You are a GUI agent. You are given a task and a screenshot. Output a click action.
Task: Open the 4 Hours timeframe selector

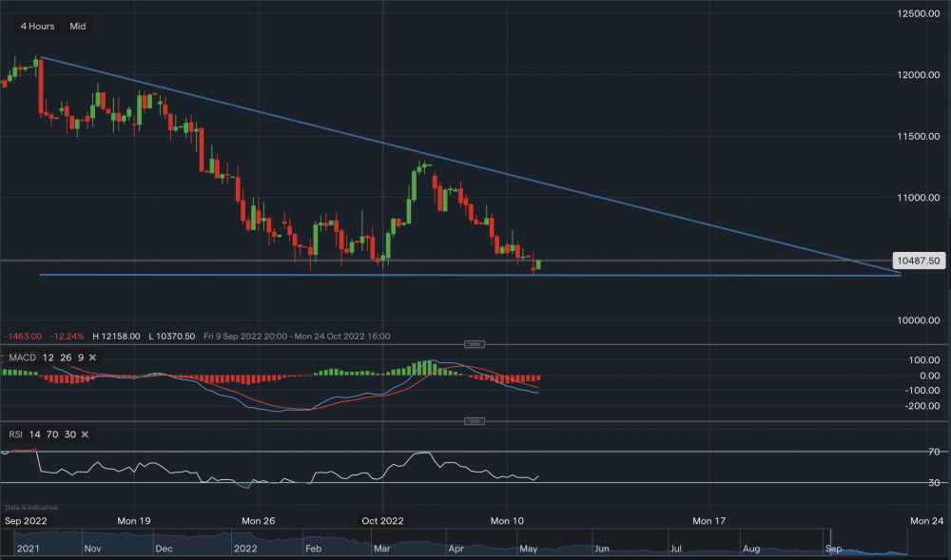tap(37, 27)
